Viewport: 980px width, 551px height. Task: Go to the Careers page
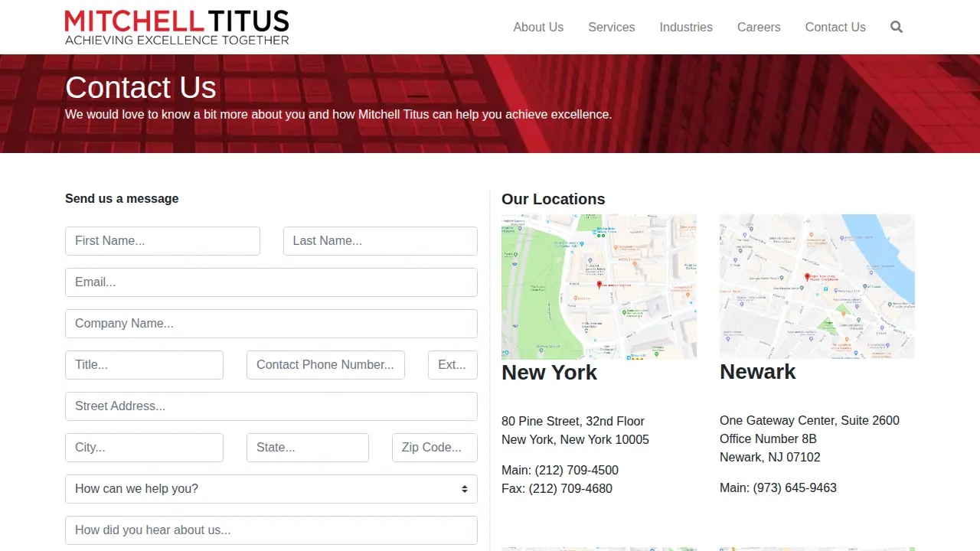tap(759, 27)
